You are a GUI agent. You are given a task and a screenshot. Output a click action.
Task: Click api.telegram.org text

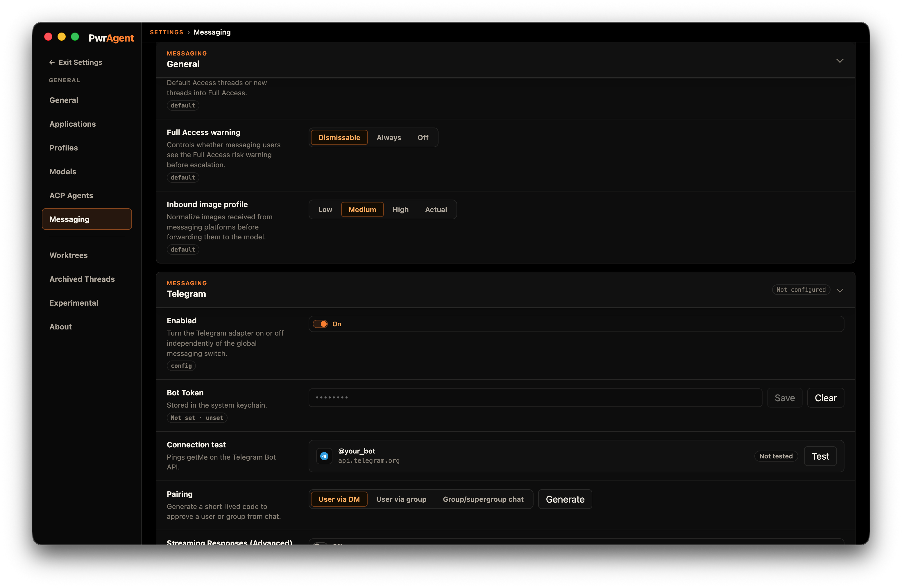(x=369, y=461)
